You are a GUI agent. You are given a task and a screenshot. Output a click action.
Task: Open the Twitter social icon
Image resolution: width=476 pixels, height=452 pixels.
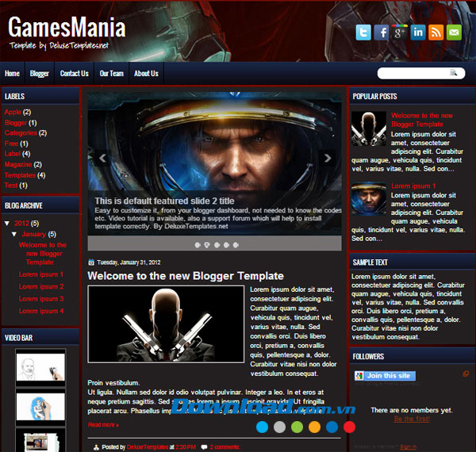click(363, 33)
